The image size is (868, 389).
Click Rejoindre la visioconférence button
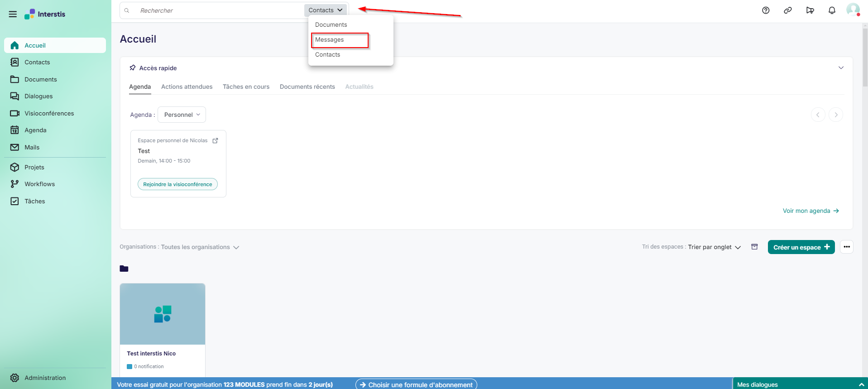pyautogui.click(x=177, y=184)
